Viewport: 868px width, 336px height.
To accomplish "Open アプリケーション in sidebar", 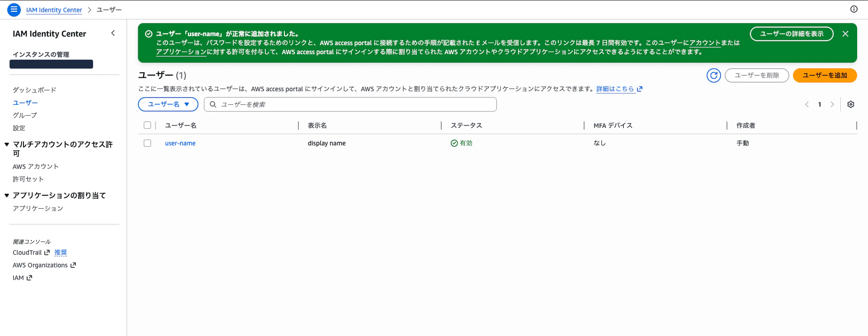I will coord(38,208).
